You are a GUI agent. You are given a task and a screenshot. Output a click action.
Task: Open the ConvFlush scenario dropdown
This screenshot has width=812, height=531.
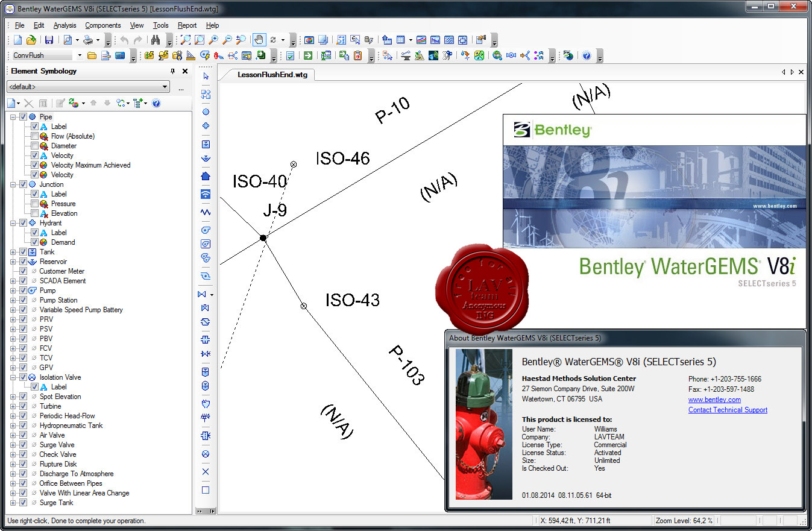(x=80, y=55)
